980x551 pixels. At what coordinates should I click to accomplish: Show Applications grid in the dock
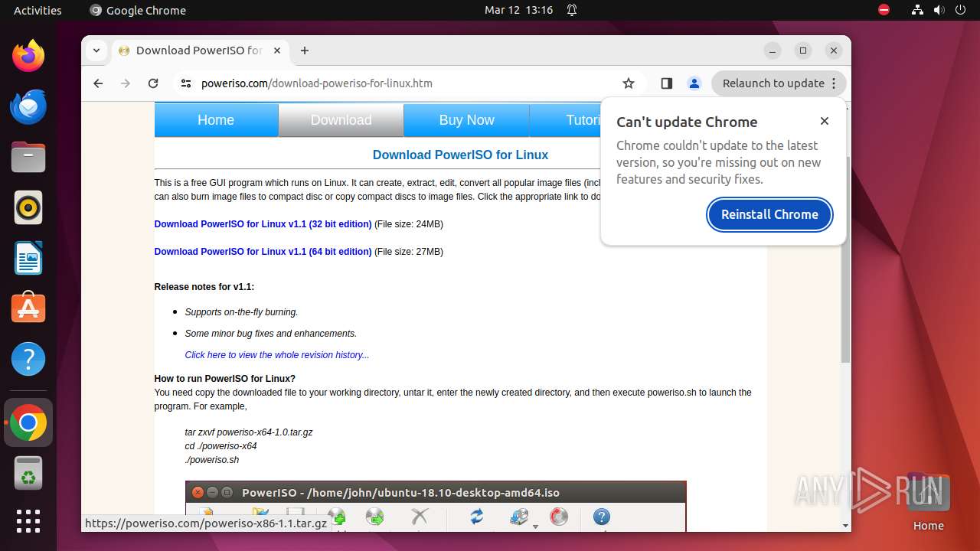tap(28, 521)
